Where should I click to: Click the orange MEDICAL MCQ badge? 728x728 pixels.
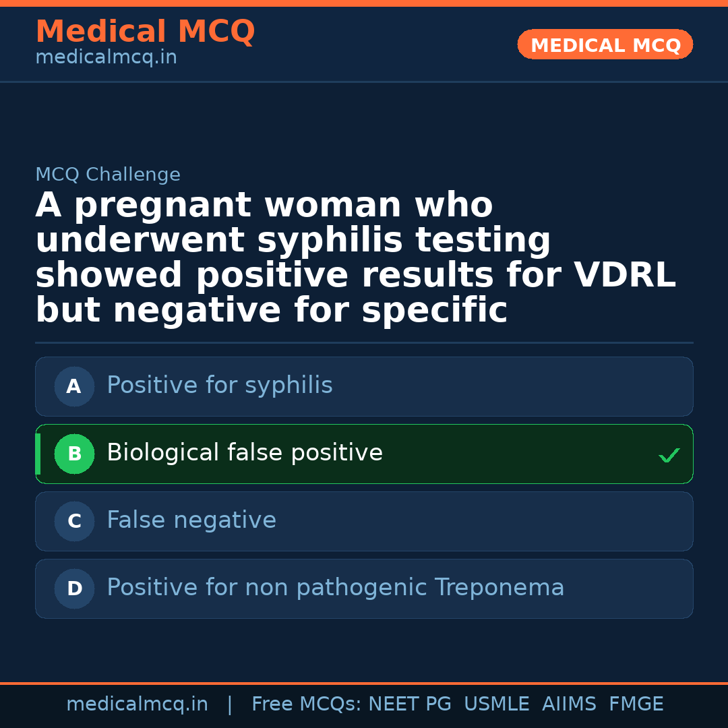(x=605, y=45)
